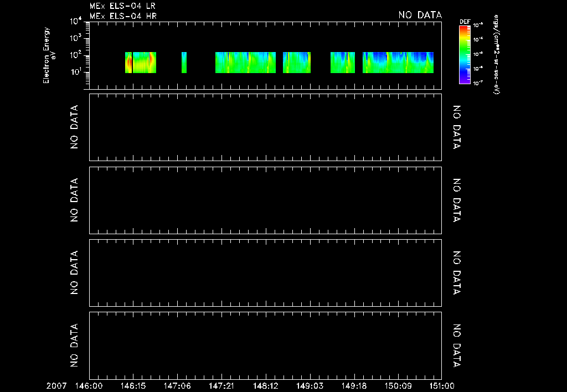The image size is (567, 392).
Task: Click the right 'NO DATA' label of bottom panel
Action: (x=457, y=345)
